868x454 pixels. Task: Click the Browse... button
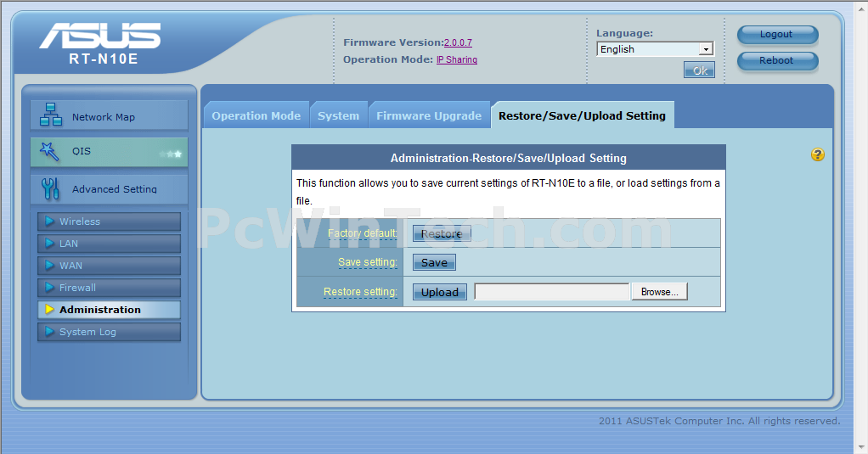659,291
